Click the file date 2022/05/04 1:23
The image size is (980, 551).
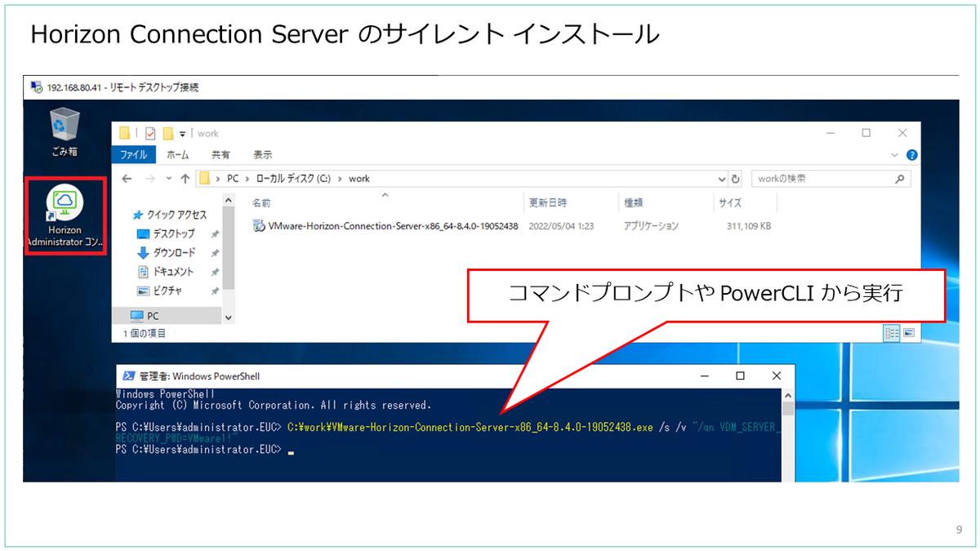click(x=561, y=226)
